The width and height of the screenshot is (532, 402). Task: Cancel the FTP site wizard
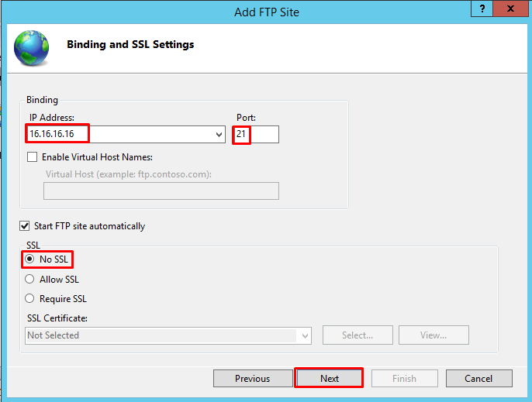pos(478,378)
